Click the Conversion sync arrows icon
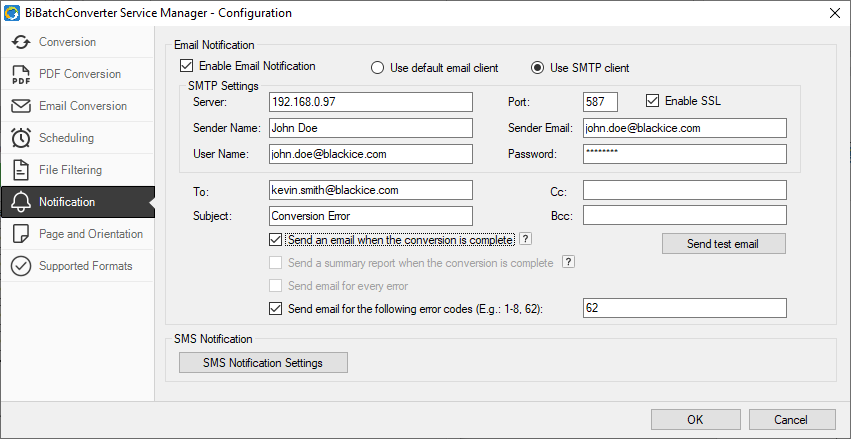851x439 pixels. [21, 42]
